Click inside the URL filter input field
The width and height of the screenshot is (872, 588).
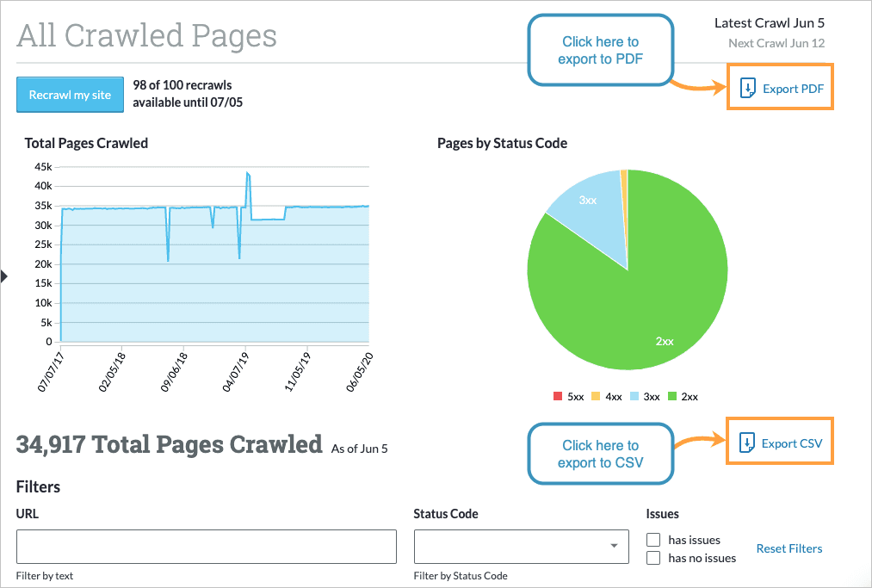tap(205, 547)
